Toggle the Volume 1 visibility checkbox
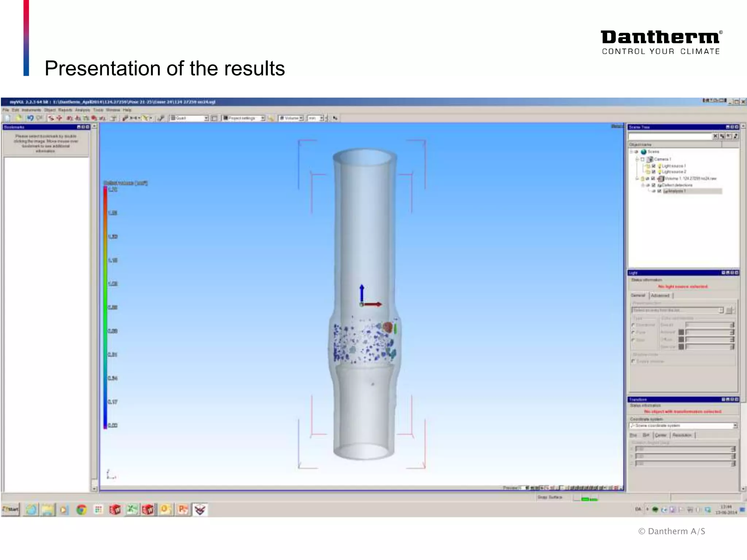The width and height of the screenshot is (747, 560). pyautogui.click(x=653, y=179)
